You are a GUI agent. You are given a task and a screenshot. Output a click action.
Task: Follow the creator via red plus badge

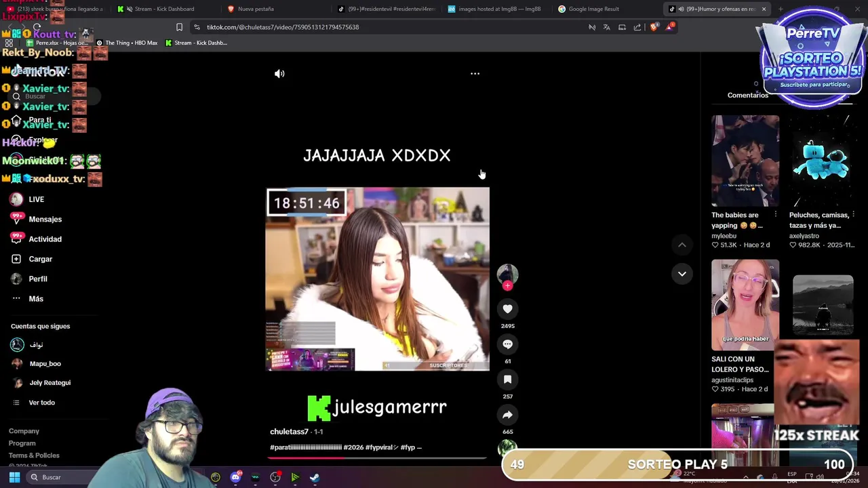507,285
